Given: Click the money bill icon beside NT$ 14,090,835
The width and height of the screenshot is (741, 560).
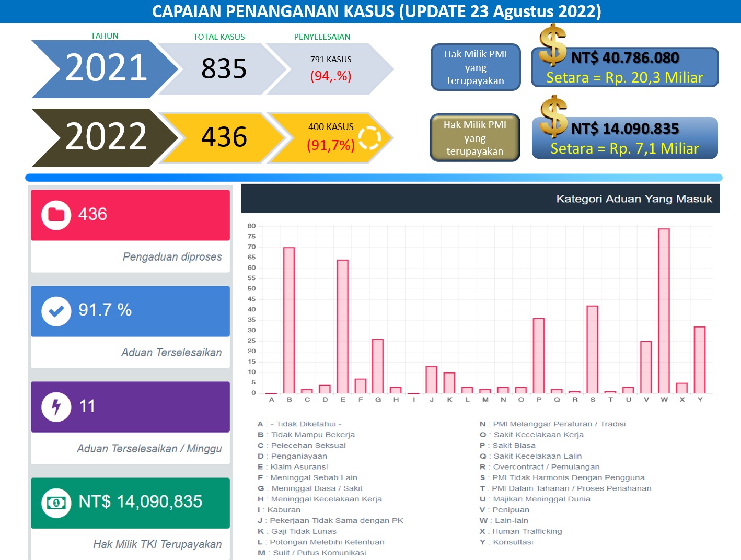Looking at the screenshot, I should (x=56, y=503).
